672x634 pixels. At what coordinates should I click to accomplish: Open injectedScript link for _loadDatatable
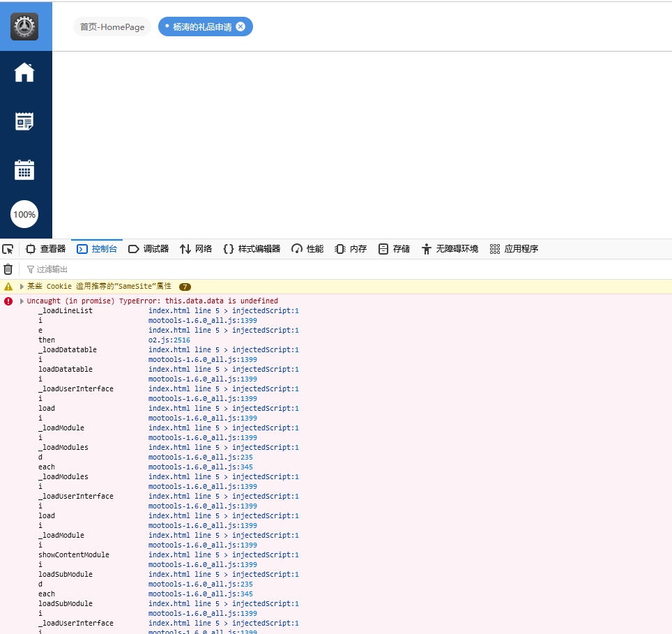pos(224,350)
